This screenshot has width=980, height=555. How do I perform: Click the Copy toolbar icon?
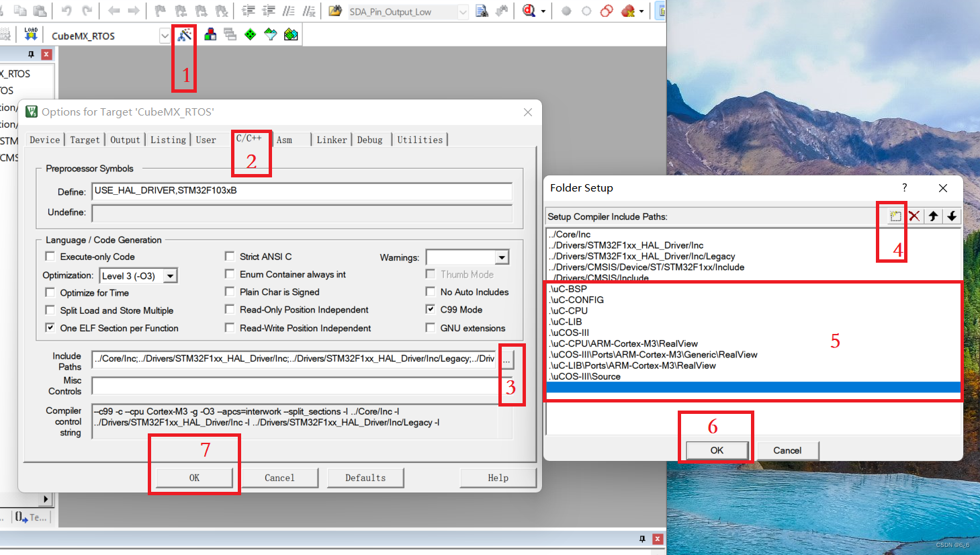[x=21, y=11]
